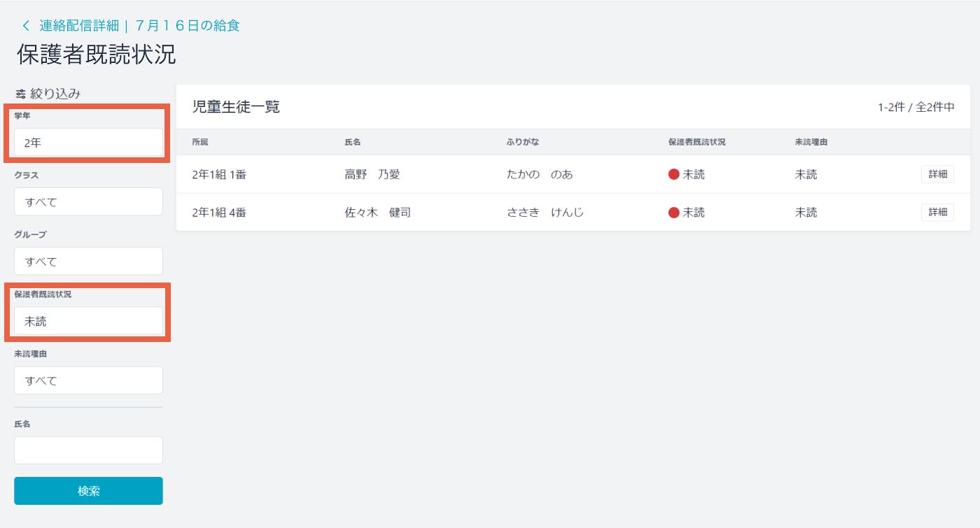Click the furigana たかの のあ
Screen dimensions: 980x528
click(x=540, y=175)
